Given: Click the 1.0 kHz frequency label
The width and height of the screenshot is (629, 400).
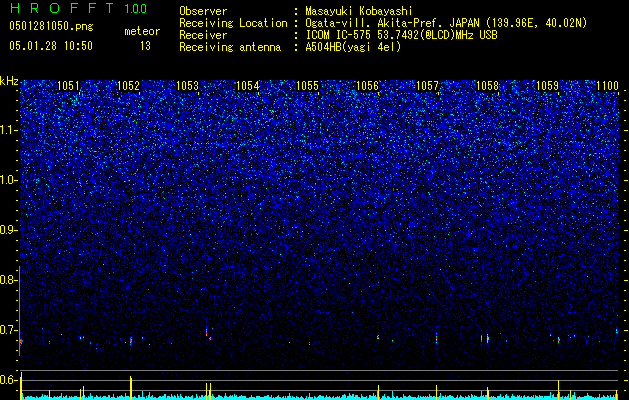Looking at the screenshot, I should pos(7,181).
